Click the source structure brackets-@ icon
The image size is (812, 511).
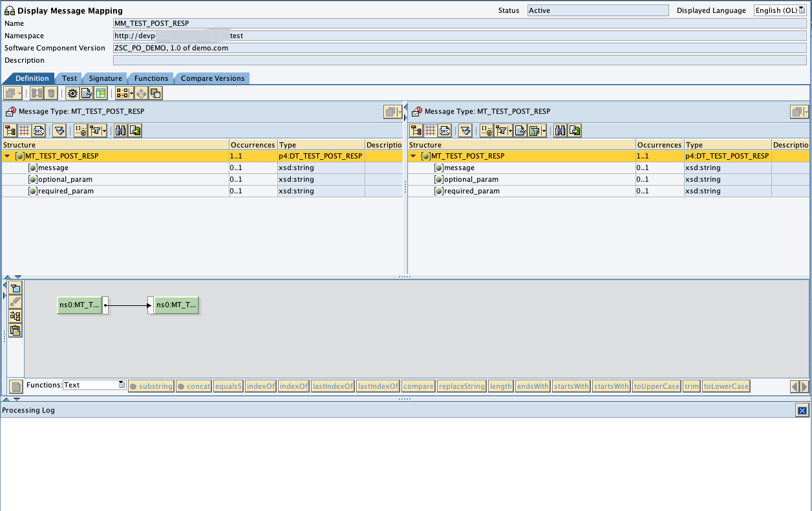pyautogui.click(x=81, y=131)
